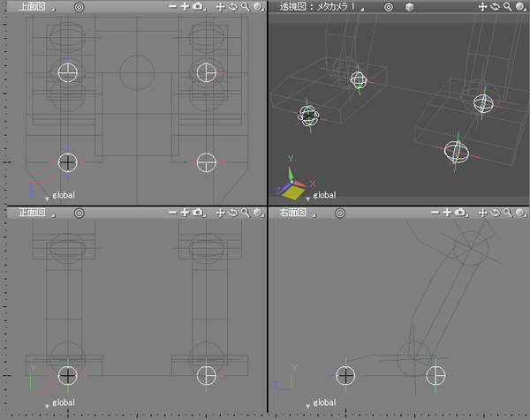Select rotate view tool in 透視図 header

point(496,7)
